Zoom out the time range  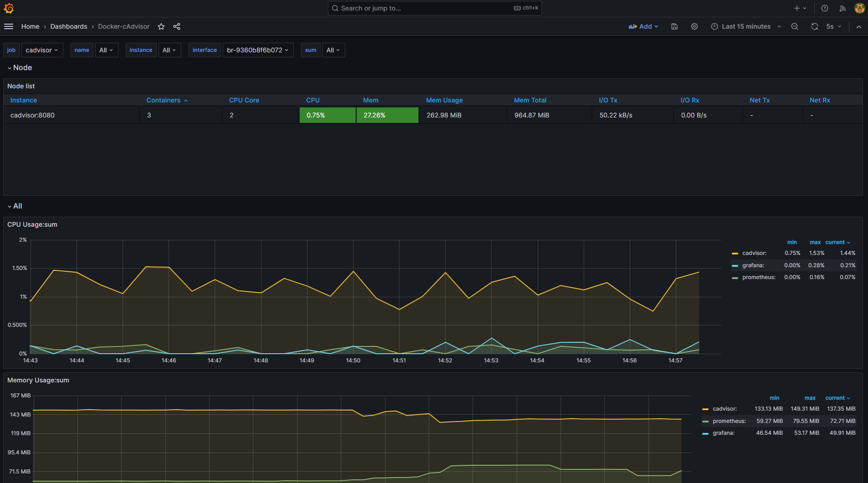795,26
